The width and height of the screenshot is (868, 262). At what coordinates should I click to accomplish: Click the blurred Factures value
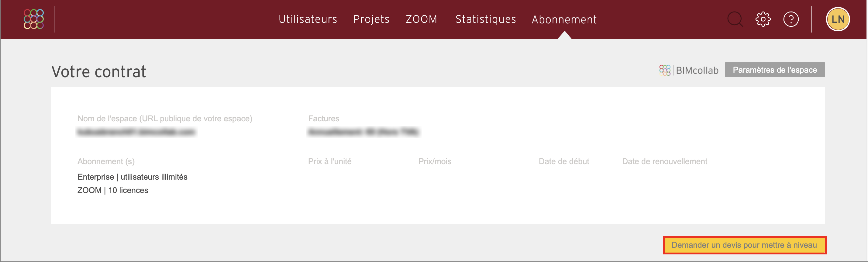[363, 132]
